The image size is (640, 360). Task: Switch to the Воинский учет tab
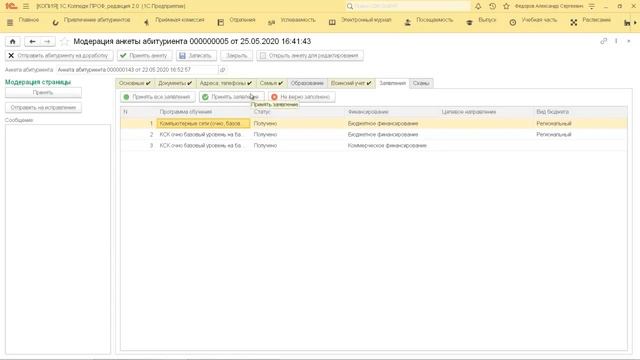[351, 83]
